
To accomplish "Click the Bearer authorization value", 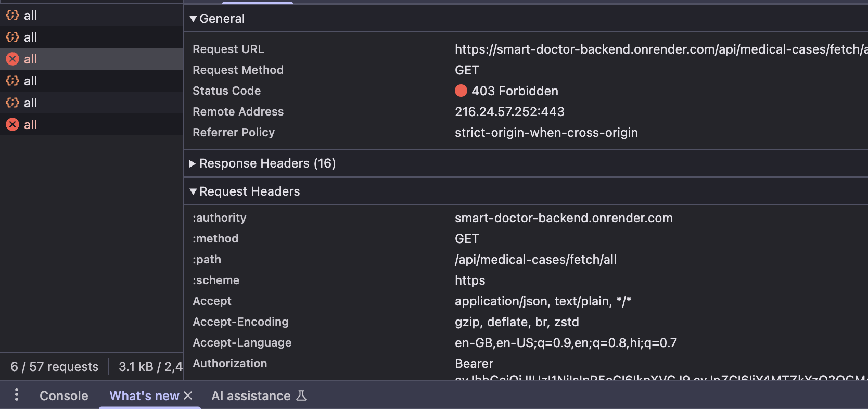I will (x=474, y=364).
